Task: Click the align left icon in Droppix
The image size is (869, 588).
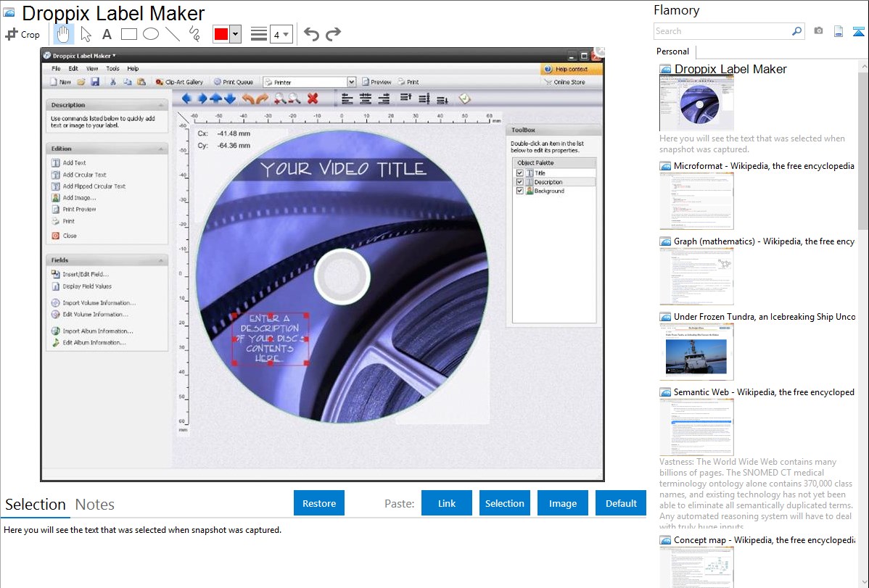Action: (347, 99)
